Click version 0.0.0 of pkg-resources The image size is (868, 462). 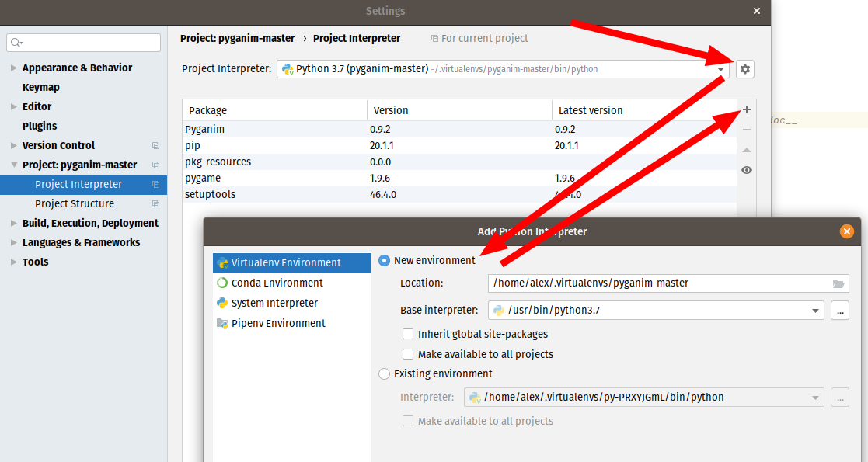click(x=380, y=162)
